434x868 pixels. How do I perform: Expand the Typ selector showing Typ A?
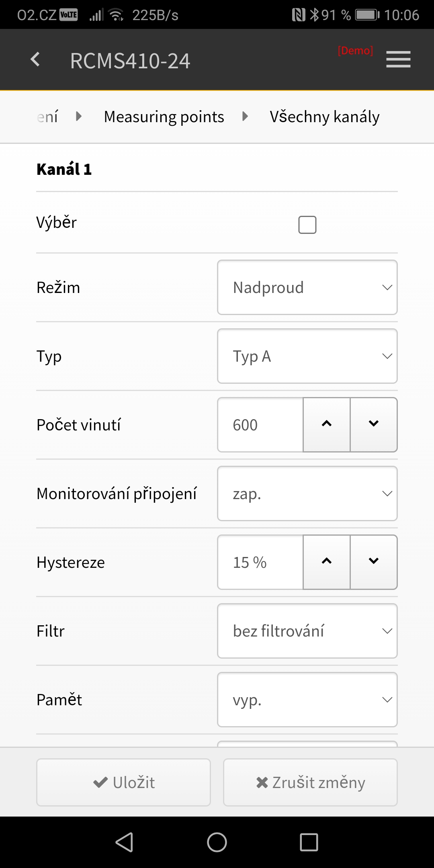point(307,356)
